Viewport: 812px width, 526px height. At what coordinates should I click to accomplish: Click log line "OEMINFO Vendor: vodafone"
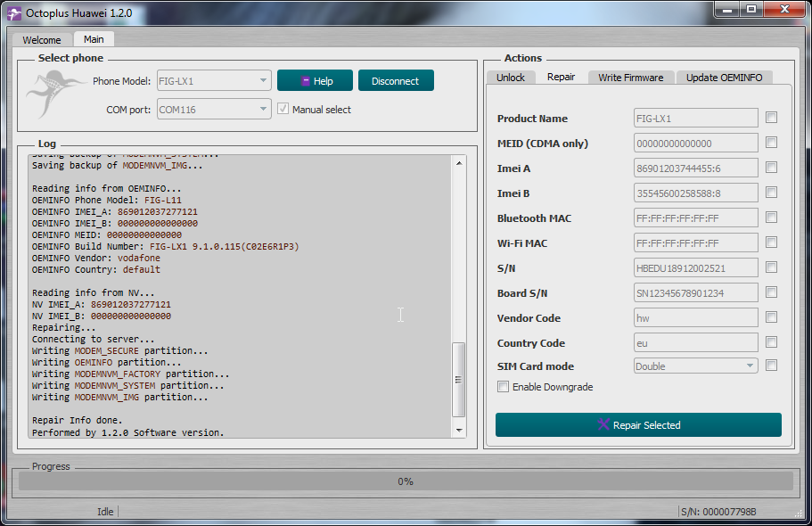[x=95, y=258]
